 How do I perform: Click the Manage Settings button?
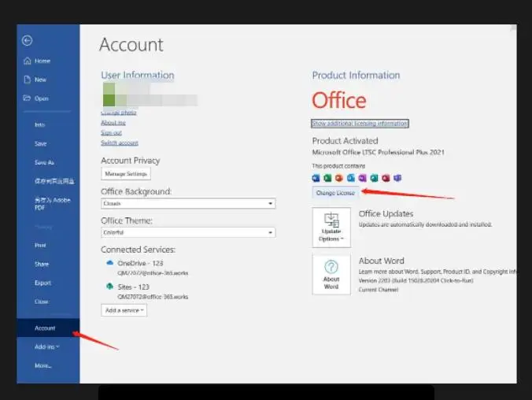pos(125,173)
